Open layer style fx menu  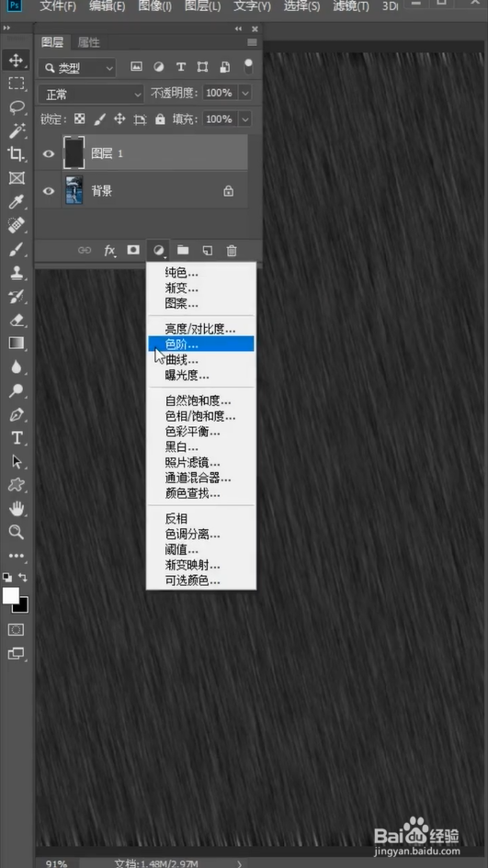[109, 250]
